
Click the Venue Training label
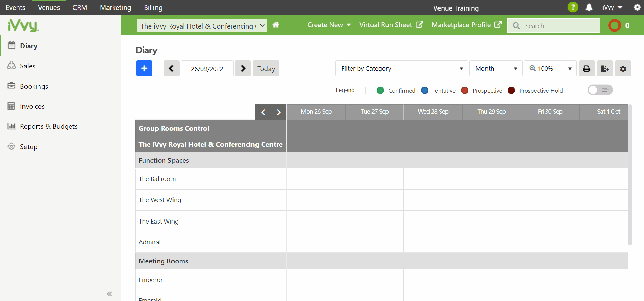(456, 8)
